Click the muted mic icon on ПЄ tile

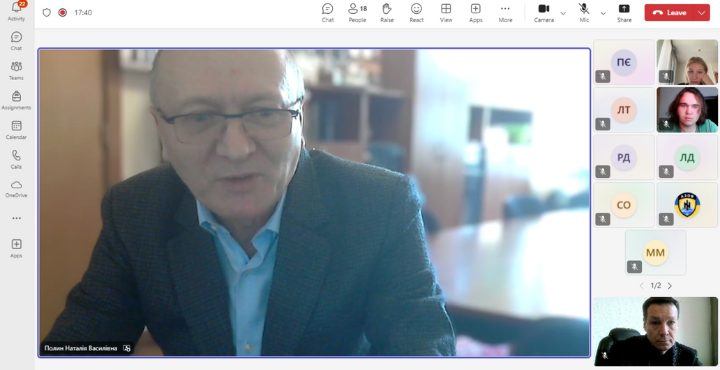(603, 77)
